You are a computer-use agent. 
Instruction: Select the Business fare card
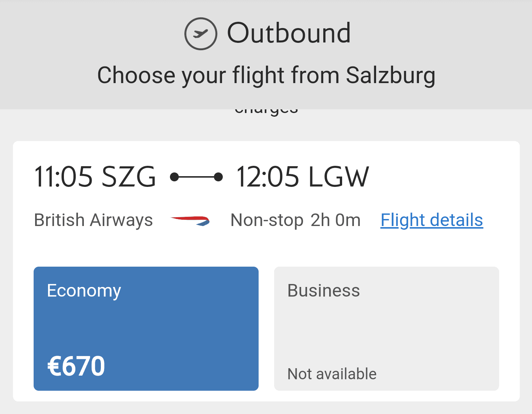click(x=386, y=328)
